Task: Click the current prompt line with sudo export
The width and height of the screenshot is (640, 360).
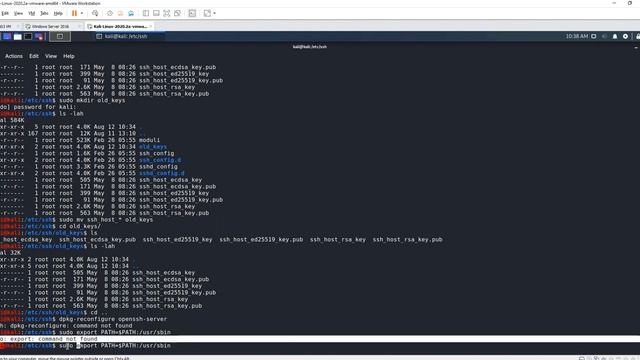Action: [86, 346]
